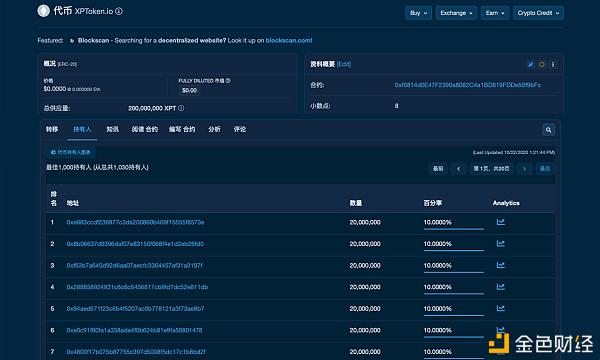Switch to the 知讯 tab
The image size is (600, 360).
point(112,129)
